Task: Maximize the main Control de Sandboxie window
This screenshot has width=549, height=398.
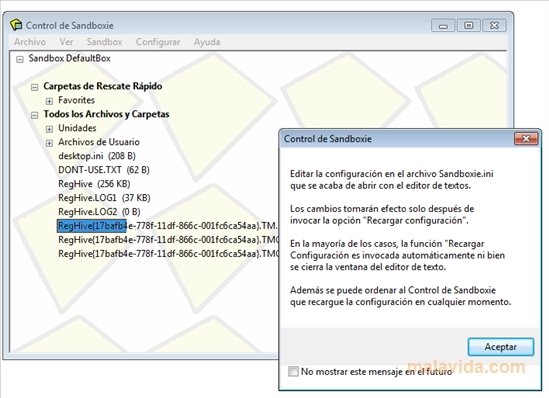Action: pyautogui.click(x=469, y=26)
